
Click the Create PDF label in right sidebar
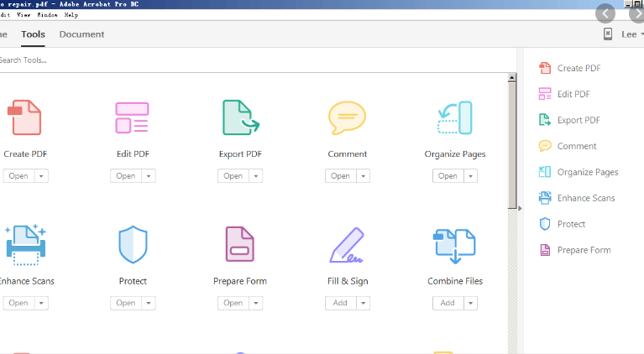(579, 68)
